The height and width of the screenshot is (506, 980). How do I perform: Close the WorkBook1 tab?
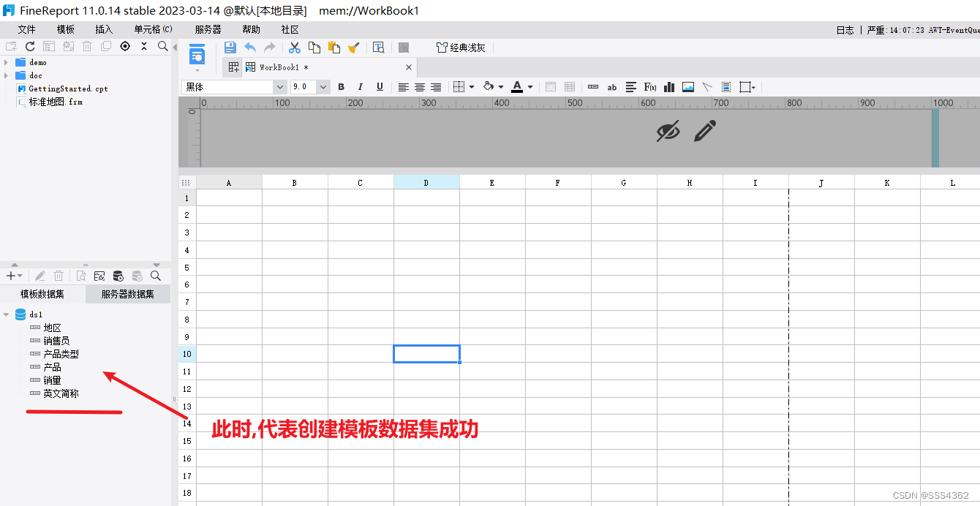point(409,67)
